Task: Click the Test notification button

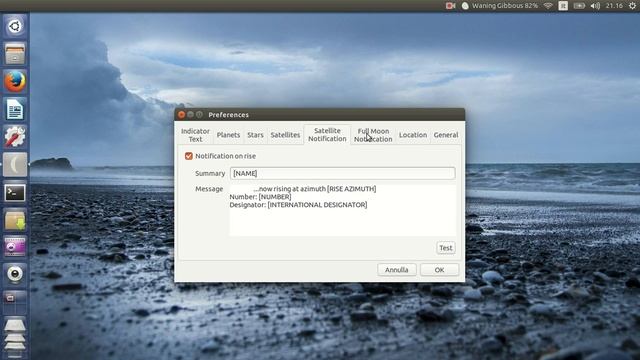Action: point(446,248)
